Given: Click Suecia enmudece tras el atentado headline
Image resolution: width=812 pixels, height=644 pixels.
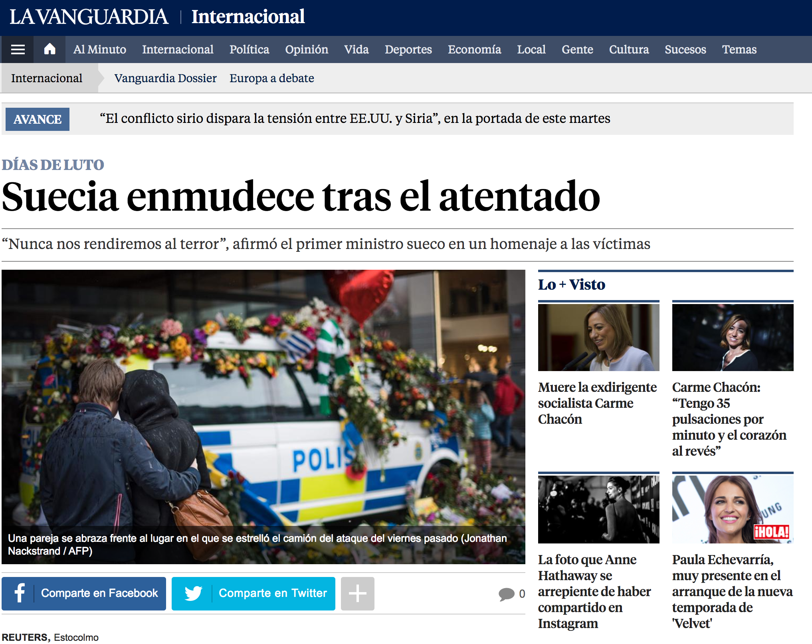Looking at the screenshot, I should pos(301,197).
